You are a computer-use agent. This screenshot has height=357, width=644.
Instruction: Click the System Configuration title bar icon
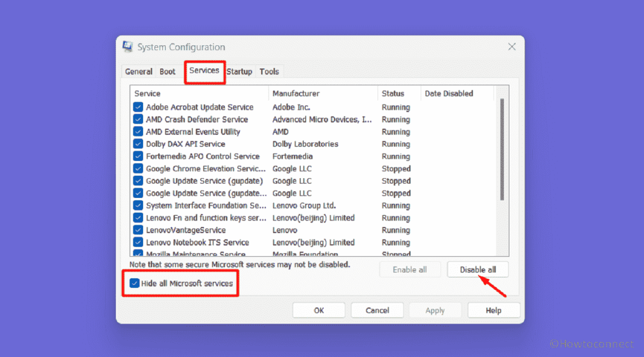(128, 46)
